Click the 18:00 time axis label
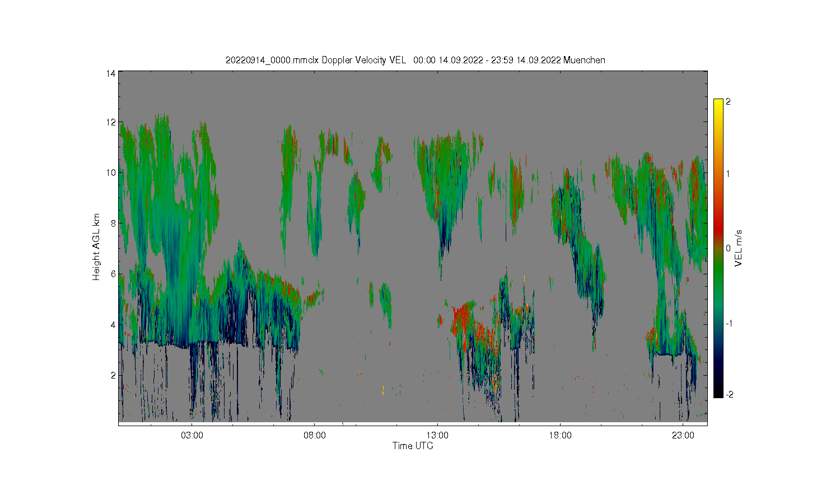This screenshot has height=504, width=840. [560, 436]
